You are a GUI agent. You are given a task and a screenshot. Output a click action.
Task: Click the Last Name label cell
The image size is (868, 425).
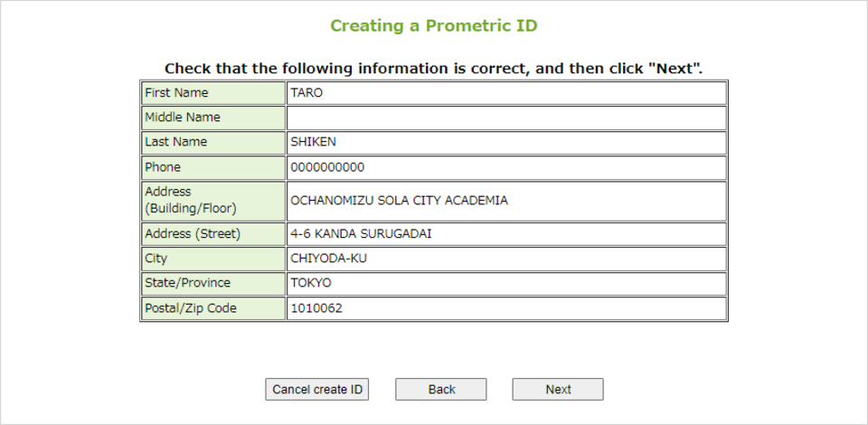pos(213,142)
